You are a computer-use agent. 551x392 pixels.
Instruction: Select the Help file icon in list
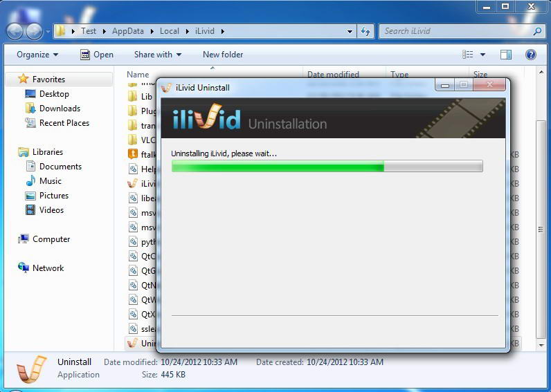point(133,169)
